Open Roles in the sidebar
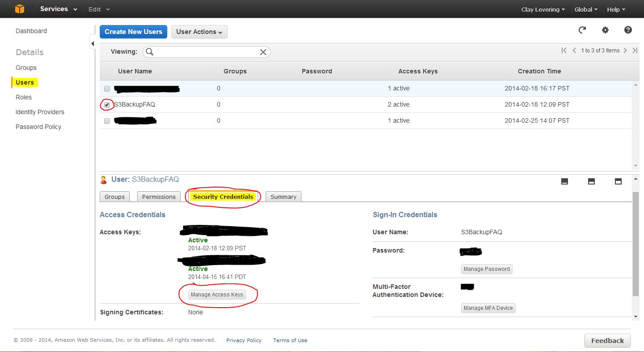Screen dimensions: 644x352 tap(24, 97)
